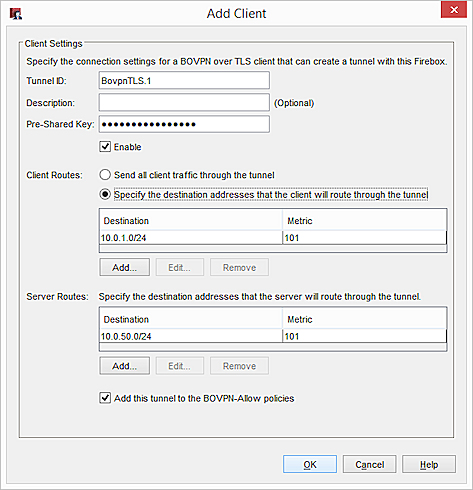Click Edit button under Client Routes
This screenshot has height=490, width=473.
179,267
